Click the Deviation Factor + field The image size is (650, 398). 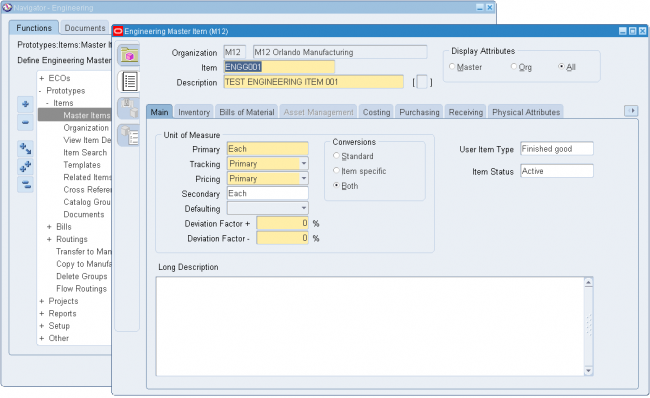pos(282,223)
